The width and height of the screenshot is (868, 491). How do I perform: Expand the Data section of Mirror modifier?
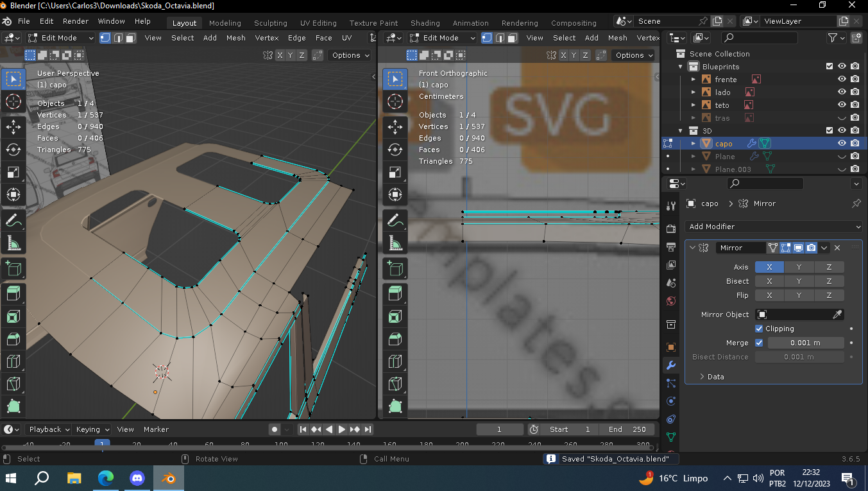(x=712, y=377)
